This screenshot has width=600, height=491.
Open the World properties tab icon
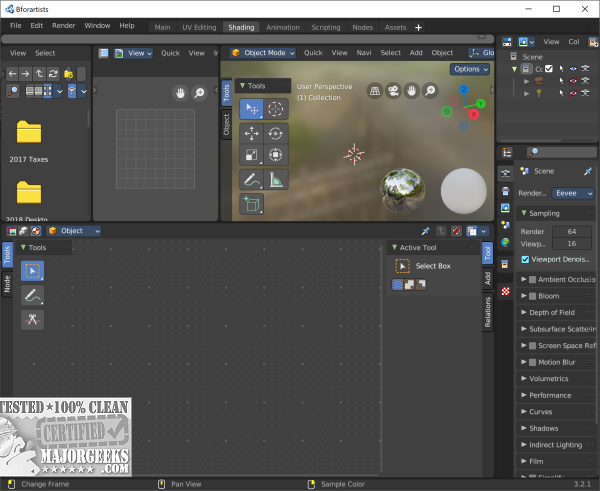(x=506, y=241)
